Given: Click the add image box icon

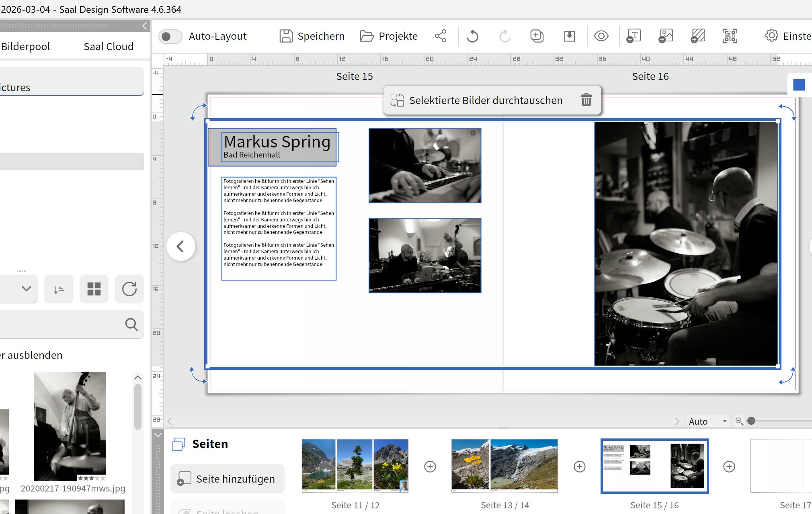Looking at the screenshot, I should pos(666,36).
